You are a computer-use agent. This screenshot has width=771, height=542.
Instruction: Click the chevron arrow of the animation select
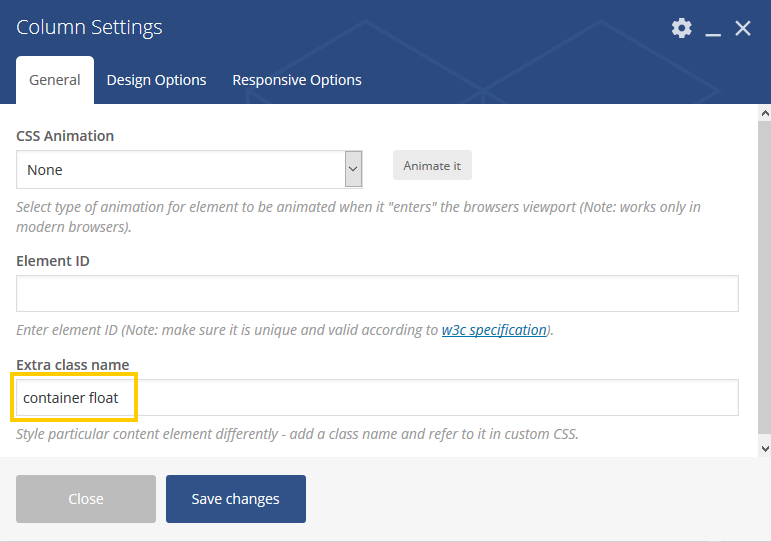click(x=353, y=169)
